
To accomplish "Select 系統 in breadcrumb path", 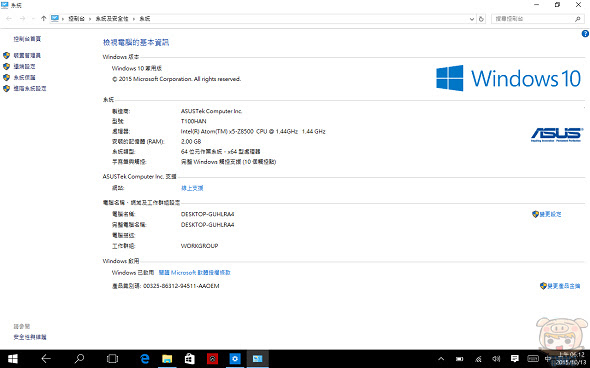I will tap(145, 19).
